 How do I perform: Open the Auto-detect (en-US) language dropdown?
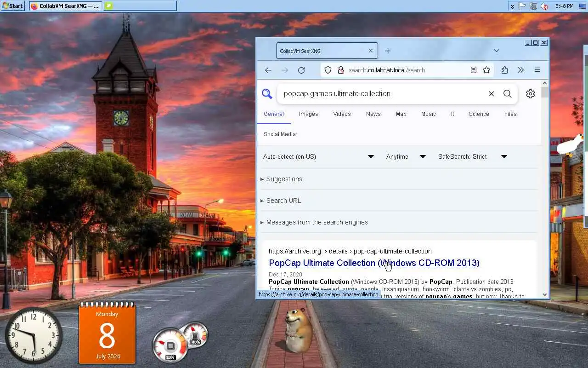(318, 157)
